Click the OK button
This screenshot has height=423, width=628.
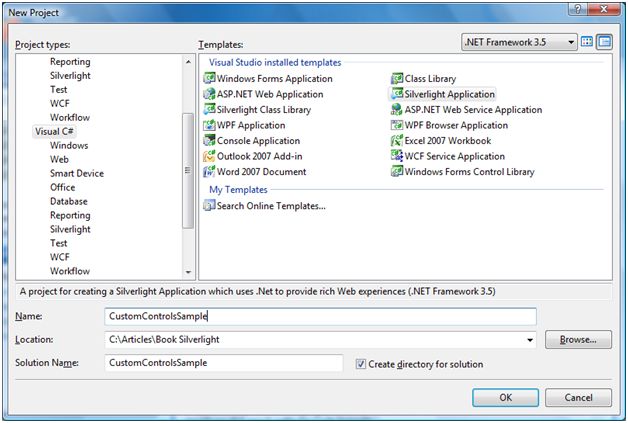[x=505, y=397]
